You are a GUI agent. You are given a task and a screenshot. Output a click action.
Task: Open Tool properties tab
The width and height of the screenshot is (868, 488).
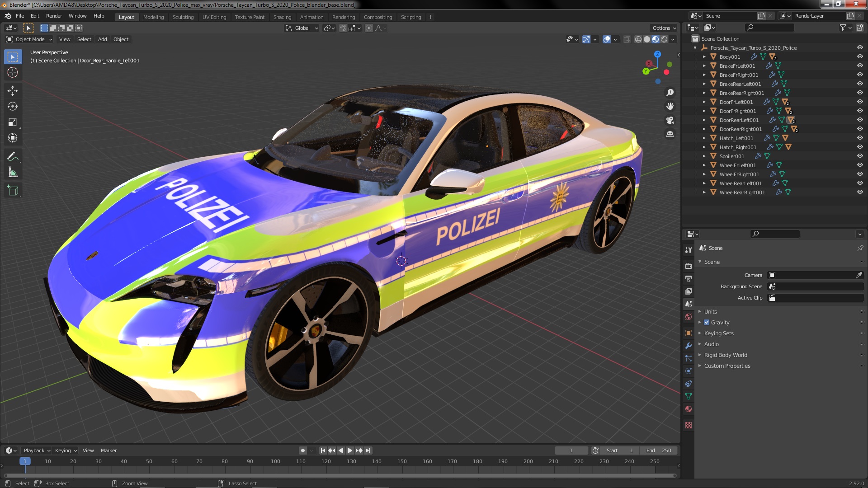click(x=689, y=249)
